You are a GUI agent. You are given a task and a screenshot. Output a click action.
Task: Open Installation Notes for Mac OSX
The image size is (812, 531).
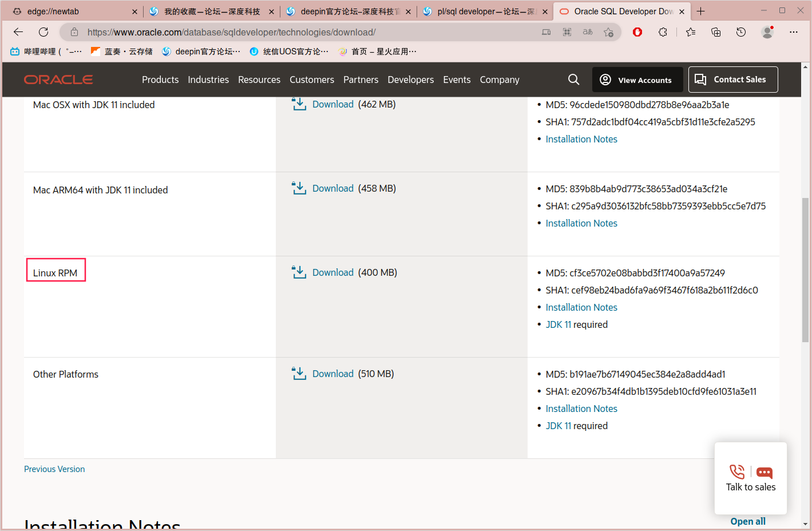(581, 139)
